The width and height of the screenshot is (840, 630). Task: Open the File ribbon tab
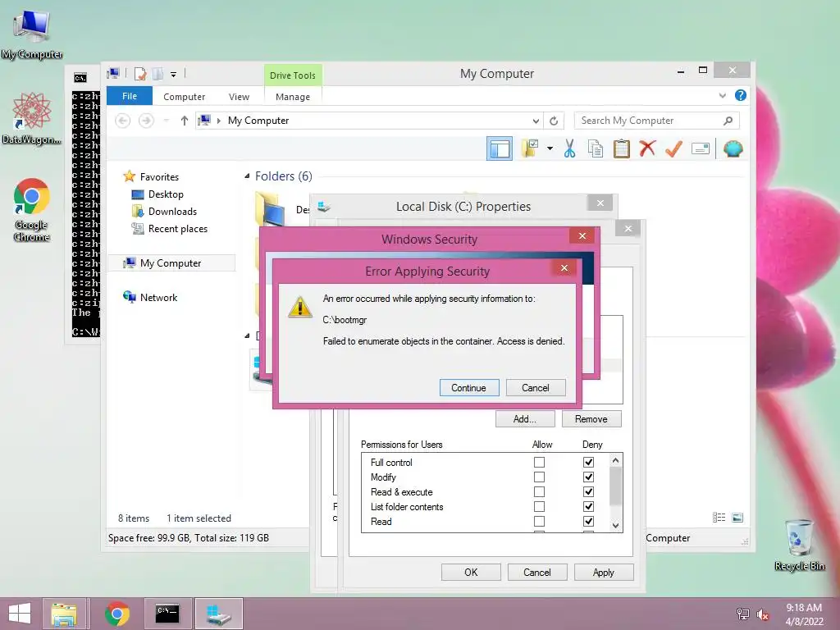tap(130, 96)
